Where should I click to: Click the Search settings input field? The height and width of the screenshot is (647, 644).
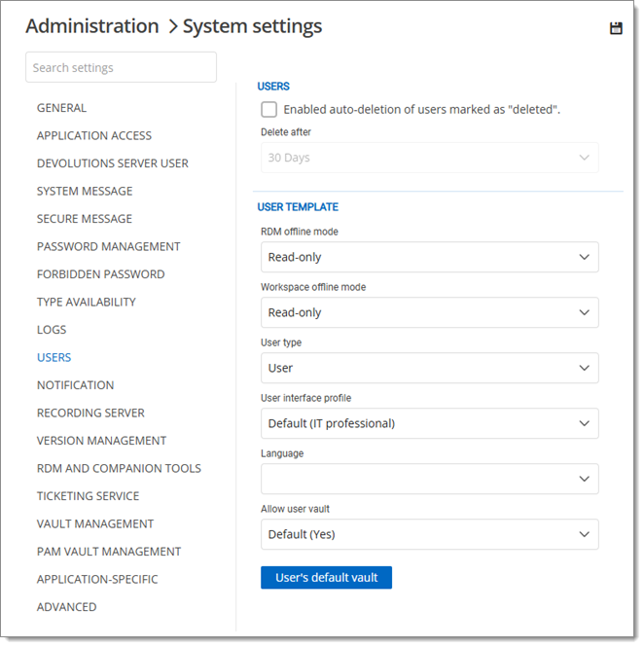(x=121, y=68)
